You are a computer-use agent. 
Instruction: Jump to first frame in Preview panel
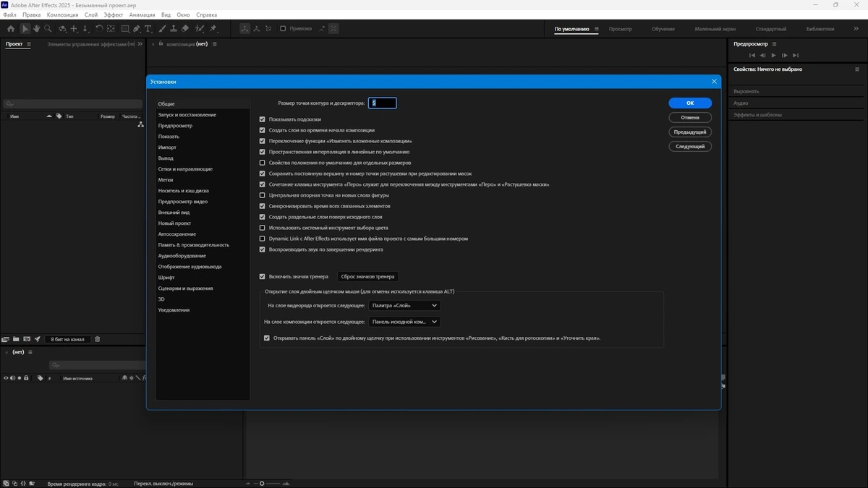point(752,55)
